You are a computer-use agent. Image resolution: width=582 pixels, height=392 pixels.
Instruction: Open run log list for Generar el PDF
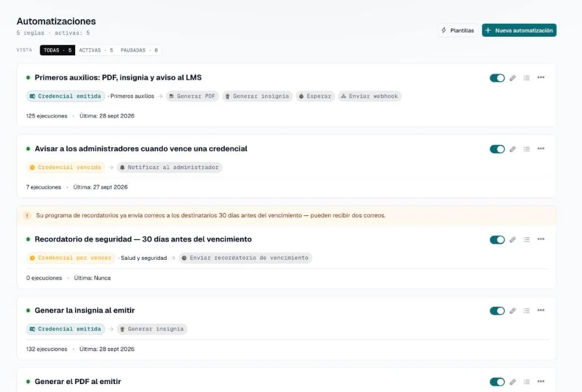click(527, 382)
